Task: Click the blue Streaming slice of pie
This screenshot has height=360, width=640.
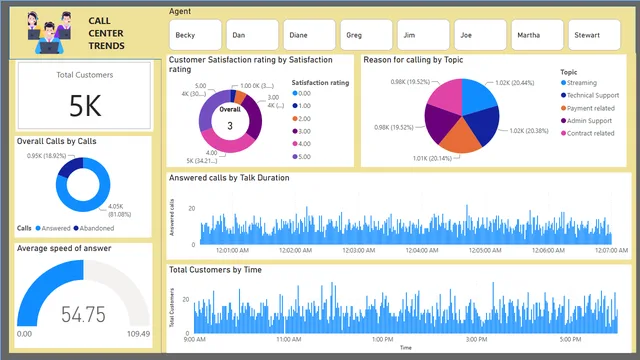Action: pos(478,96)
